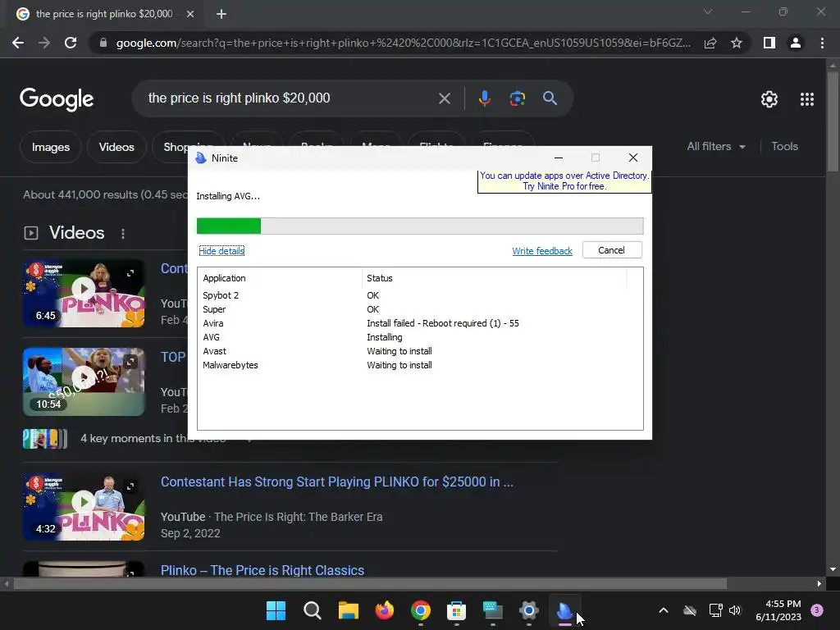
Task: Open Settings gear in taskbar
Action: [529, 610]
